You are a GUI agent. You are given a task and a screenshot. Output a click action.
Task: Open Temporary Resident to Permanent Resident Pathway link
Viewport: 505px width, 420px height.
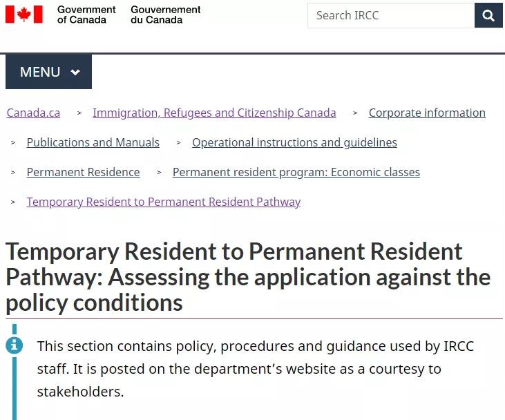click(164, 202)
